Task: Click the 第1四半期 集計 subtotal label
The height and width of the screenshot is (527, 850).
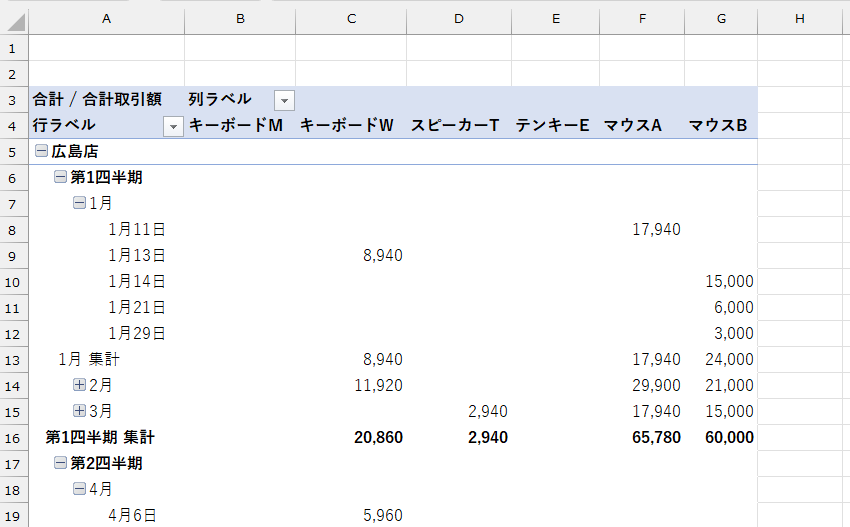Action: tap(100, 437)
